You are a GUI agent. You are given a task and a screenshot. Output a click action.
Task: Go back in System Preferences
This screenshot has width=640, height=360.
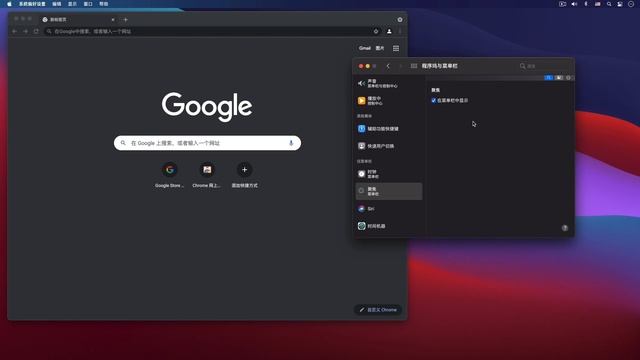point(388,66)
